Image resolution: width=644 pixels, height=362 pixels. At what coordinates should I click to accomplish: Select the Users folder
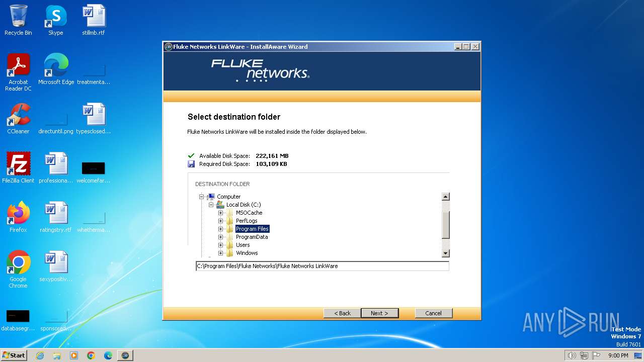(243, 245)
